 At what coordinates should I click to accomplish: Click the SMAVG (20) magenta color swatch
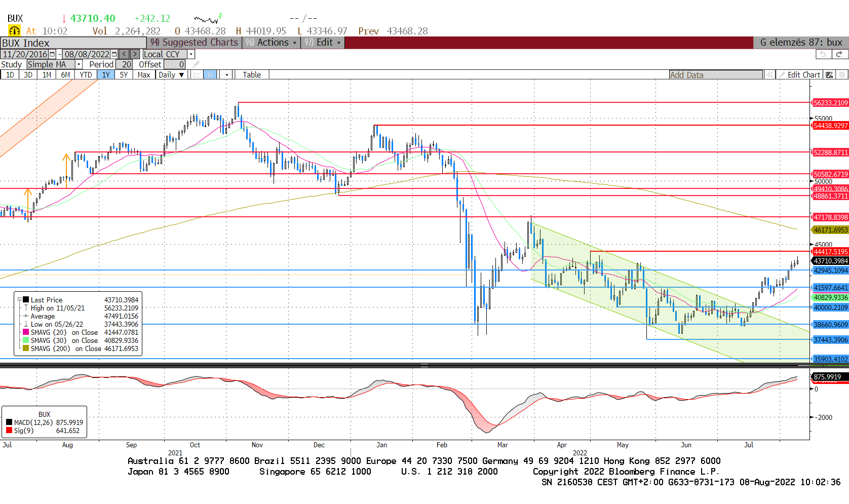[x=26, y=332]
